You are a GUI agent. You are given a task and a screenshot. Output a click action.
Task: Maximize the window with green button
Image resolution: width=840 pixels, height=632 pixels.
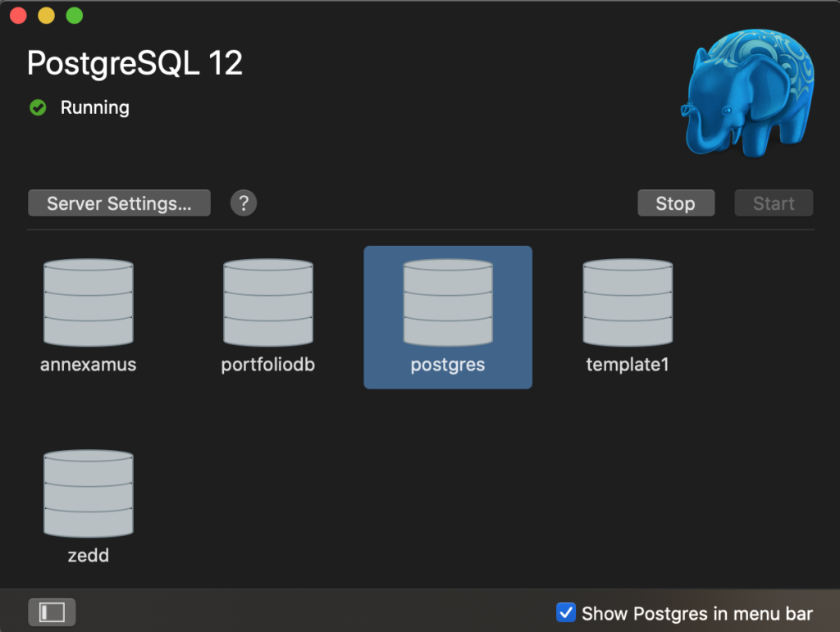pos(75,16)
